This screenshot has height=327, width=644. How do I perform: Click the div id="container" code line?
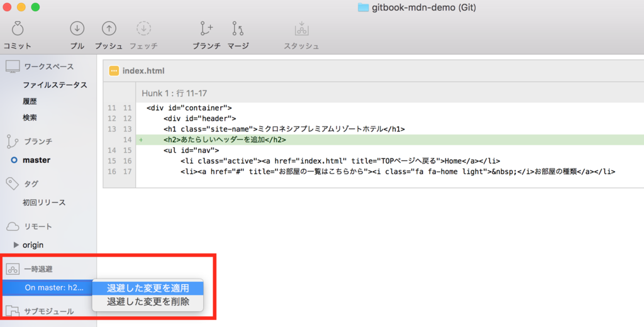click(x=189, y=108)
